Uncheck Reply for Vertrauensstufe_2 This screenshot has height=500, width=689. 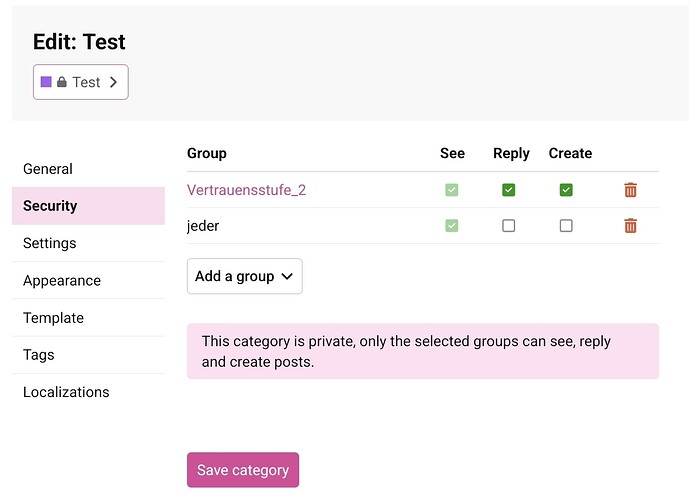508,190
